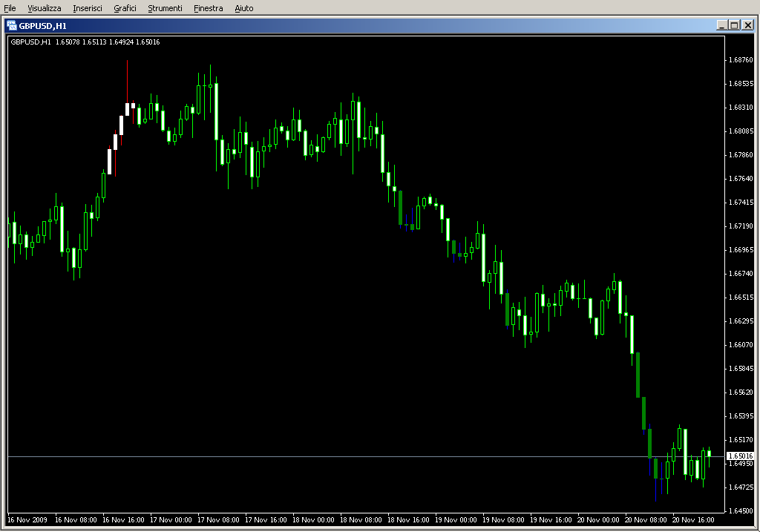Image resolution: width=760 pixels, height=532 pixels.
Task: Click the 1.67190 price scale label
Action: [741, 226]
